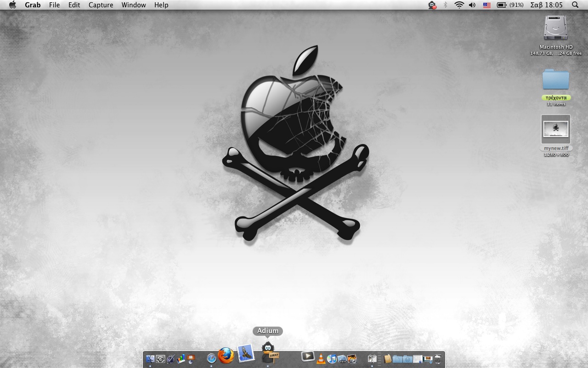Open Finder from the Dock
Image resolution: width=588 pixels, height=368 pixels.
pos(150,358)
